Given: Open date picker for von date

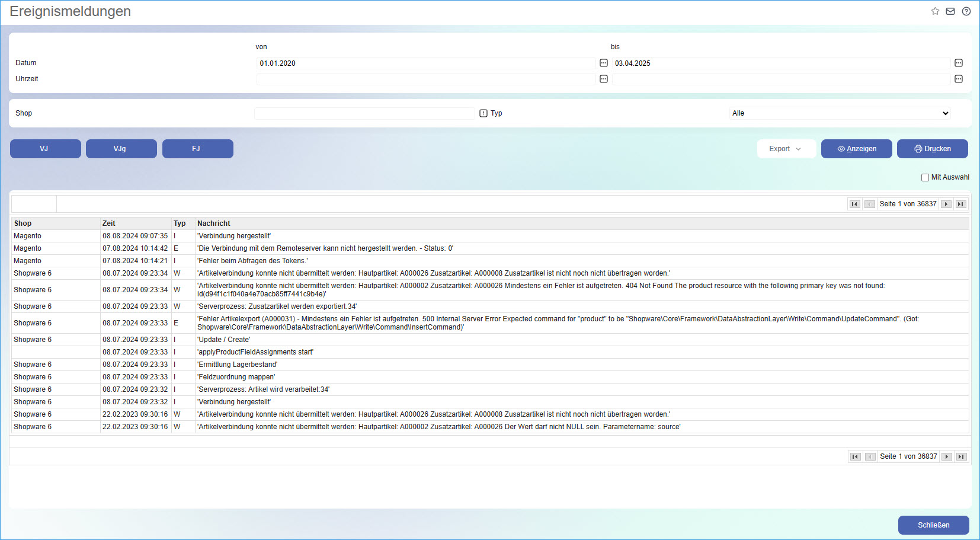Looking at the screenshot, I should 604,63.
